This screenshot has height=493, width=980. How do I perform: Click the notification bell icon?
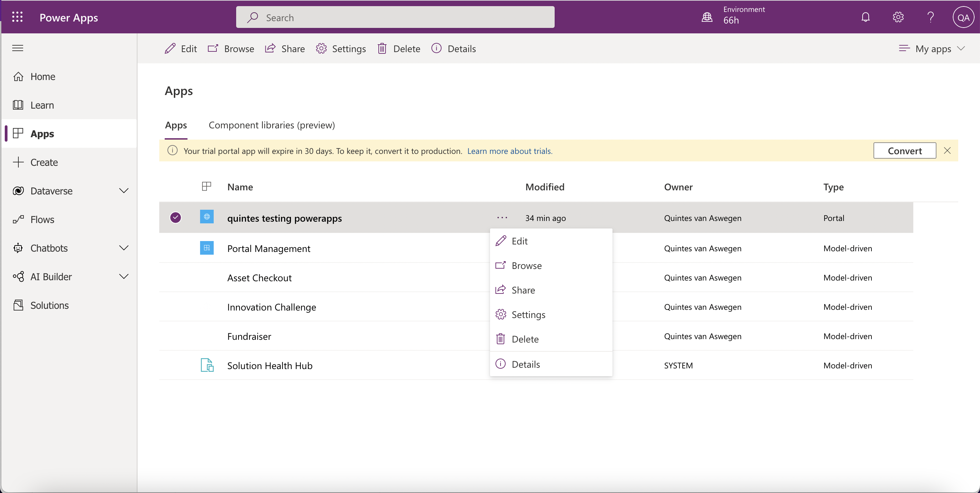point(866,17)
